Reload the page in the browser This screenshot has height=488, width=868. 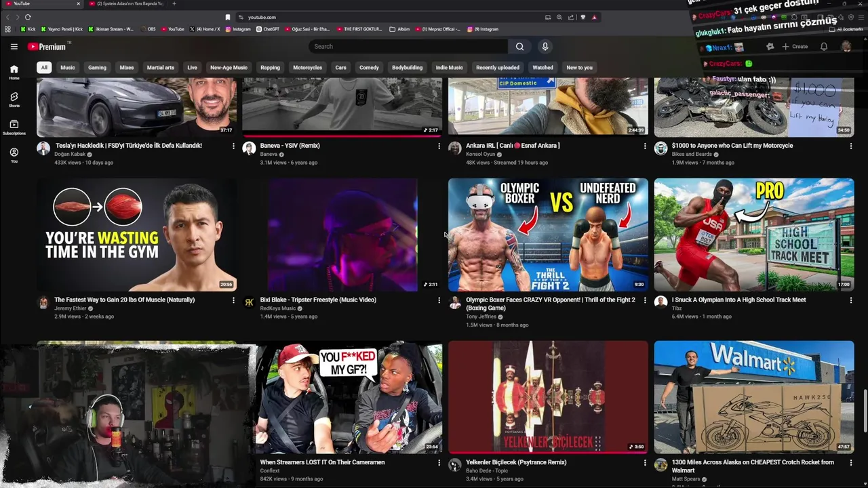point(28,17)
